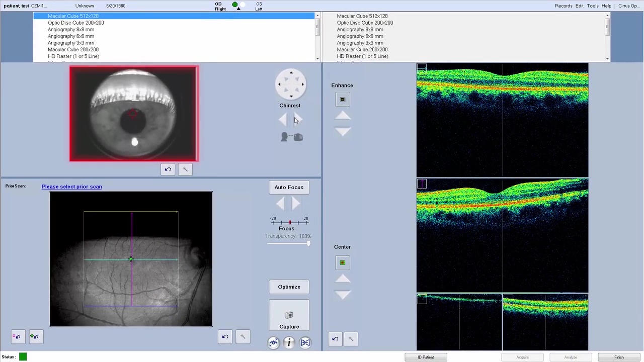
Task: Undo changes below the iris image
Action: coord(168,169)
